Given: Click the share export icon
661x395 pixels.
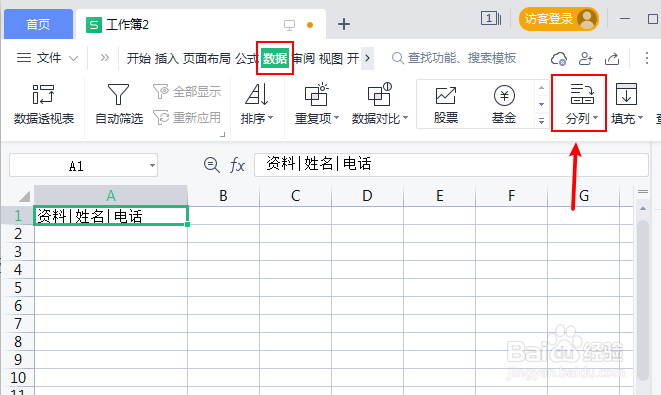Looking at the screenshot, I should 612,59.
